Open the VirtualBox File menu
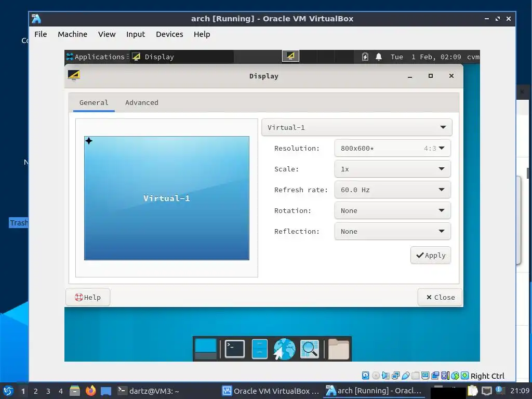532x399 pixels. tap(41, 34)
